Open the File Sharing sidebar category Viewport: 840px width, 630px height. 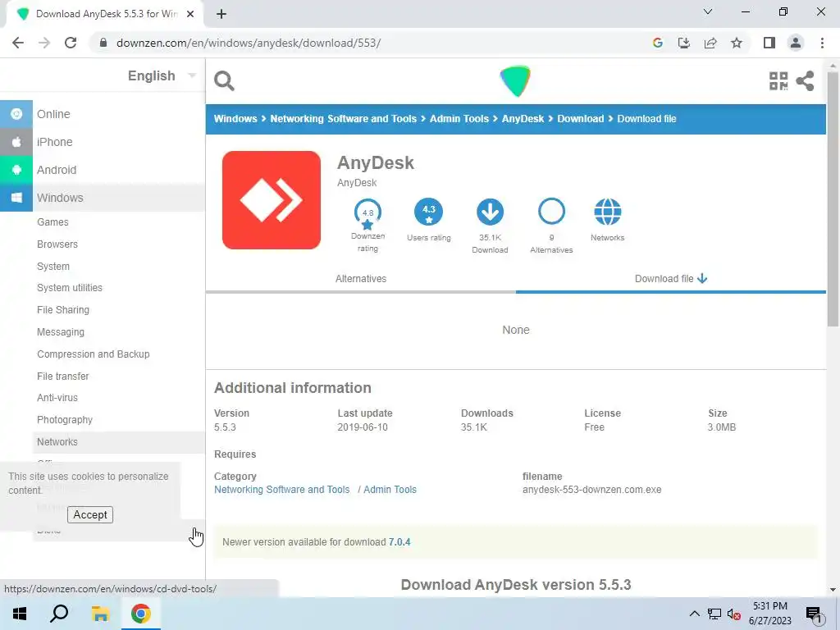(x=63, y=309)
